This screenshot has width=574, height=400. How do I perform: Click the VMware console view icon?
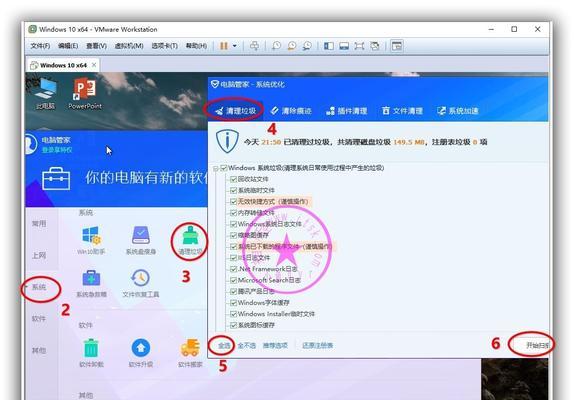(397, 46)
